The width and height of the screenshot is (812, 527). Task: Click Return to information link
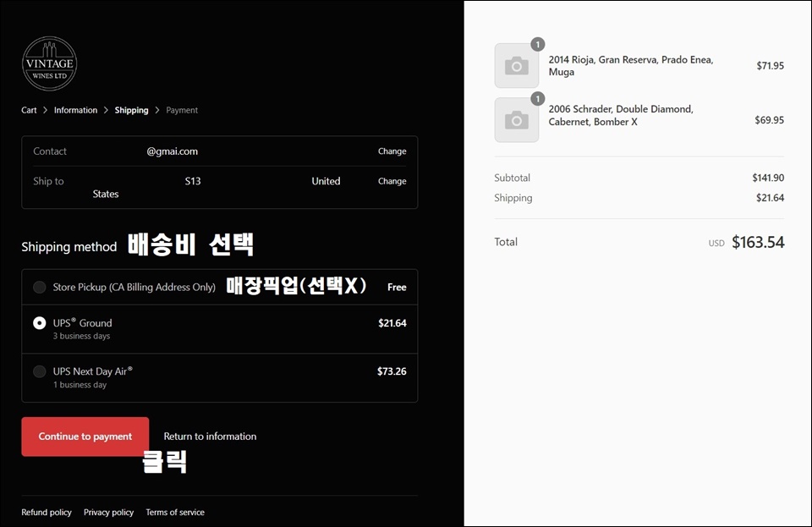pyautogui.click(x=210, y=436)
